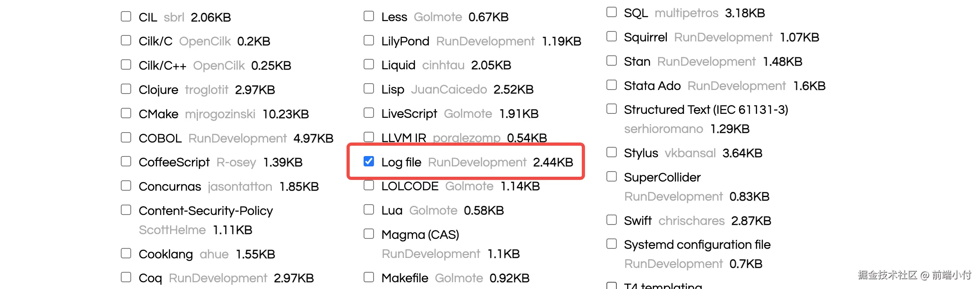The width and height of the screenshot is (980, 289).
Task: Tick the Content-Security-Policy checkbox
Action: pos(126,210)
